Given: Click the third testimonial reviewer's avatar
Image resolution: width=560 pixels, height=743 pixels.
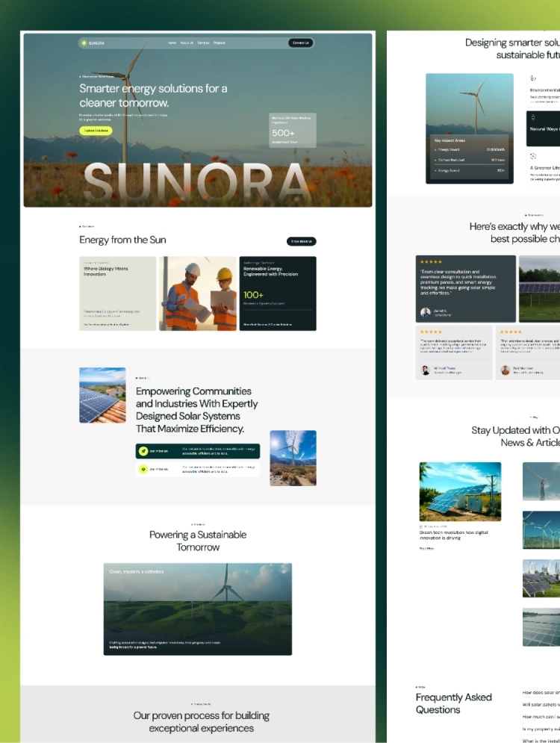Looking at the screenshot, I should pyautogui.click(x=505, y=370).
